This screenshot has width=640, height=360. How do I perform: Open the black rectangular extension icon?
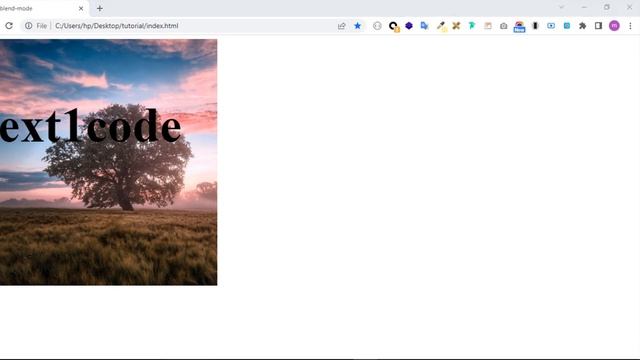coord(535,26)
